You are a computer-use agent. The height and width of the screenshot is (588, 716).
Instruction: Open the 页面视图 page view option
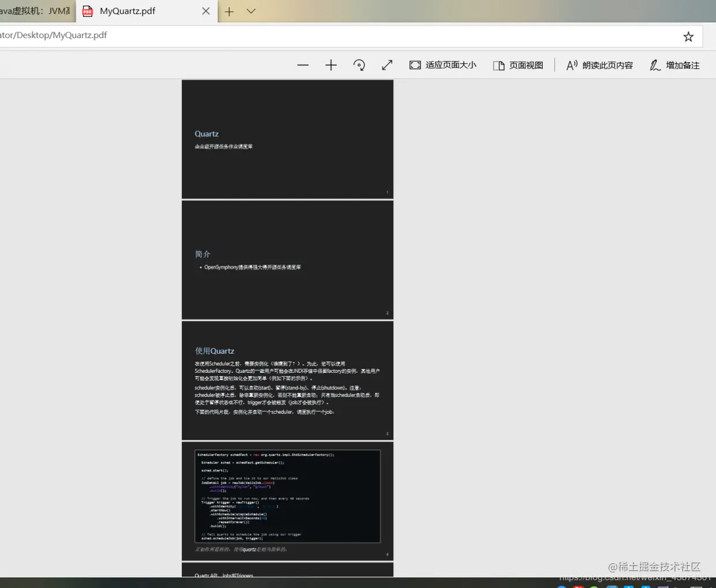(518, 65)
